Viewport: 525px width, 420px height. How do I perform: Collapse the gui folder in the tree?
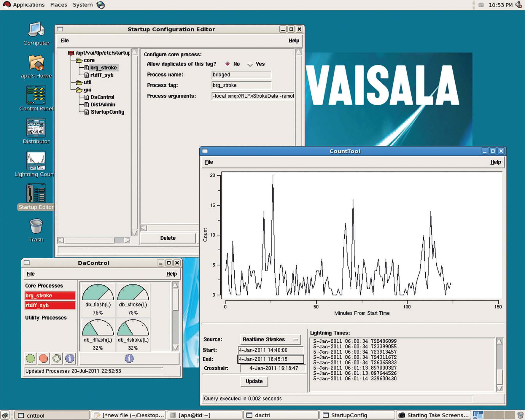click(x=79, y=90)
